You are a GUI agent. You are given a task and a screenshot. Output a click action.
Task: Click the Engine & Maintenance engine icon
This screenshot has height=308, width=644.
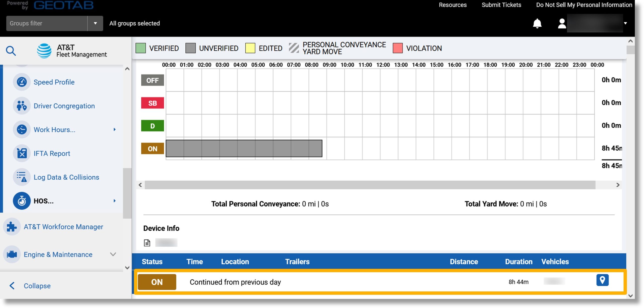[x=12, y=254]
